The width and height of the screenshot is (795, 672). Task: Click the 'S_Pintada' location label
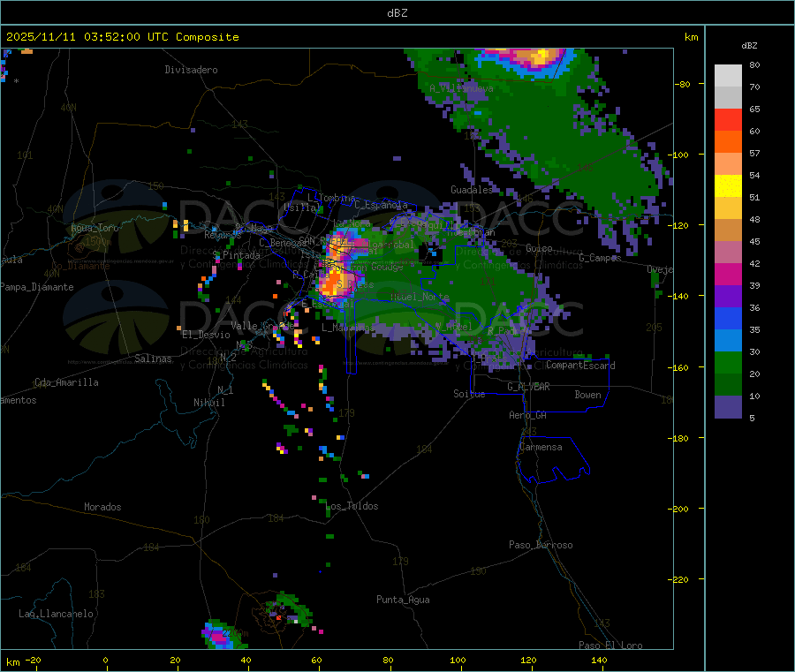tap(236, 255)
